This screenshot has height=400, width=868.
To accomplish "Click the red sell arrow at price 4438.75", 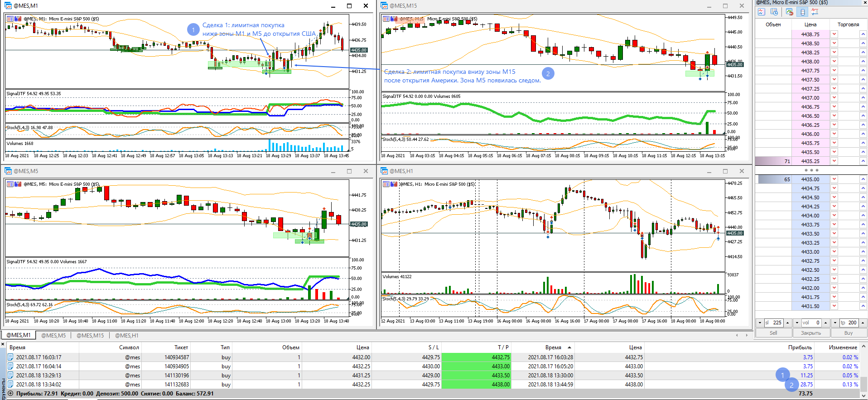I will (x=834, y=34).
